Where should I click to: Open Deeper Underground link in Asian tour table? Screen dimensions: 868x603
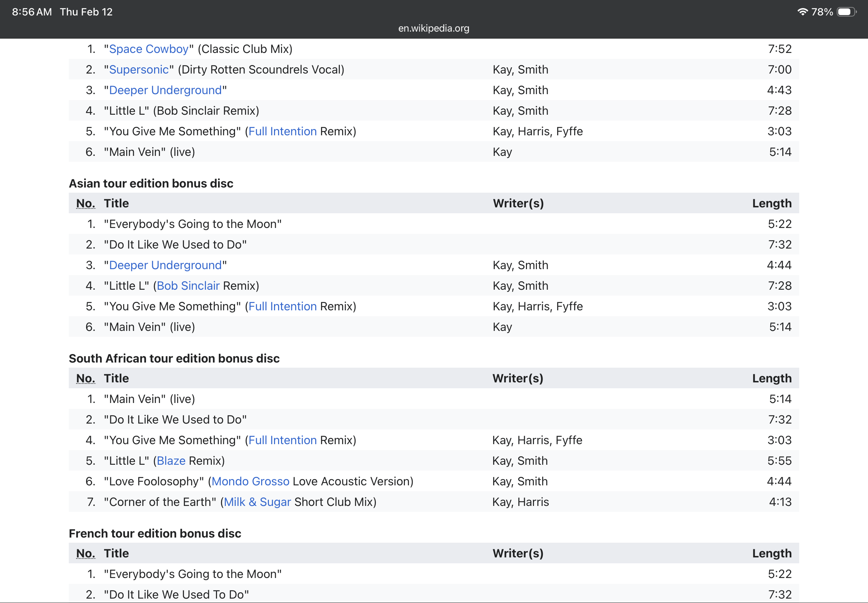pos(165,265)
